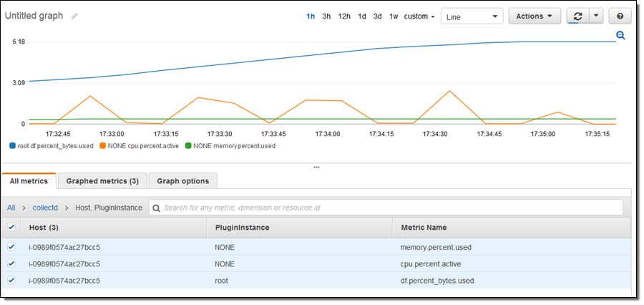
Task: Open the custom time range dropdown
Action: 419,16
